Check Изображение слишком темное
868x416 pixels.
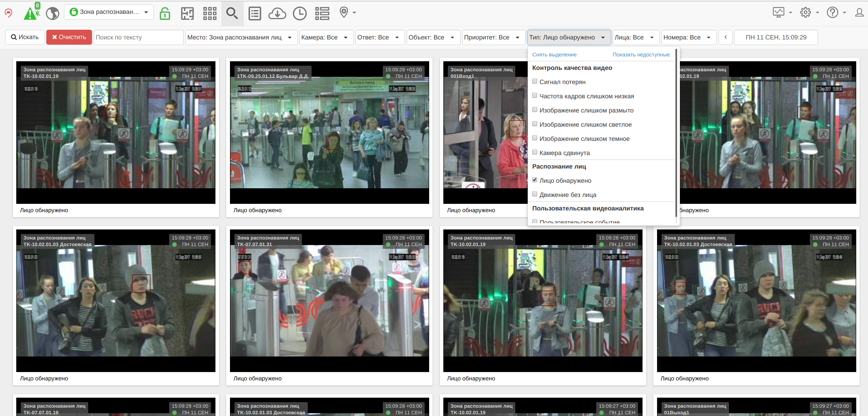[x=535, y=138]
